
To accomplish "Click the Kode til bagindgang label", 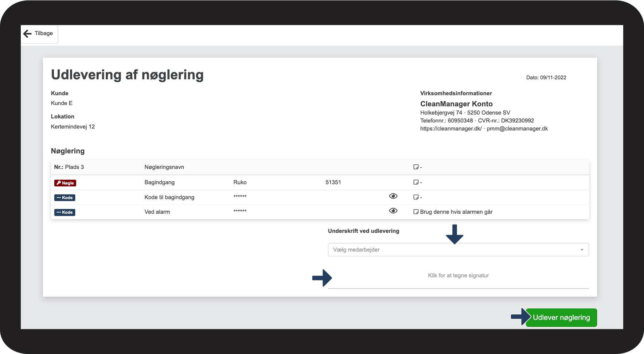I will (x=169, y=197).
